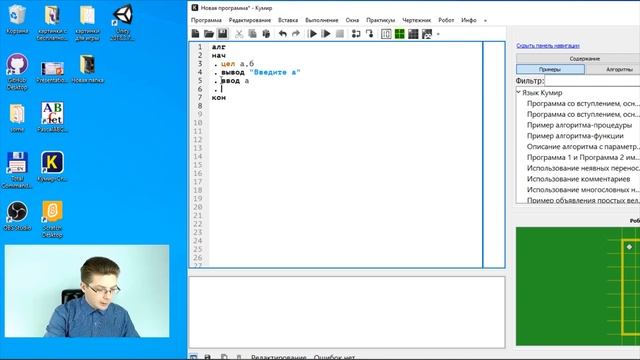This screenshot has width=640, height=360.
Task: Open the Инфо menu
Action: point(469,20)
